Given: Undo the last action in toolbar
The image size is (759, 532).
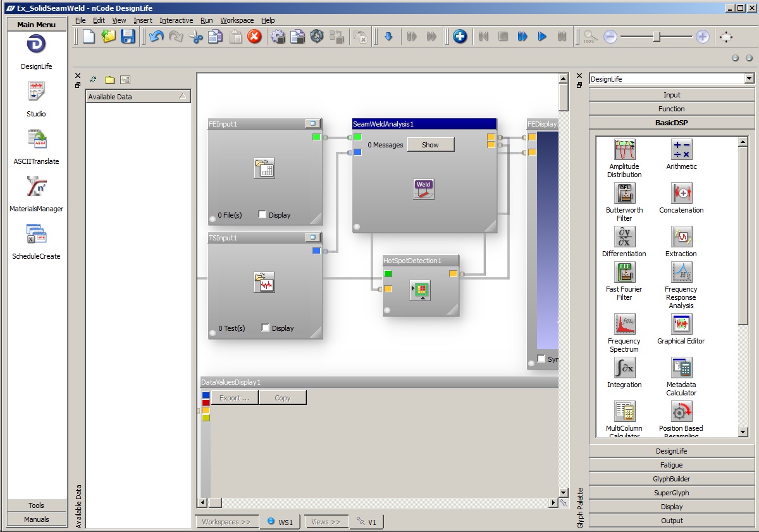Looking at the screenshot, I should click(x=156, y=37).
